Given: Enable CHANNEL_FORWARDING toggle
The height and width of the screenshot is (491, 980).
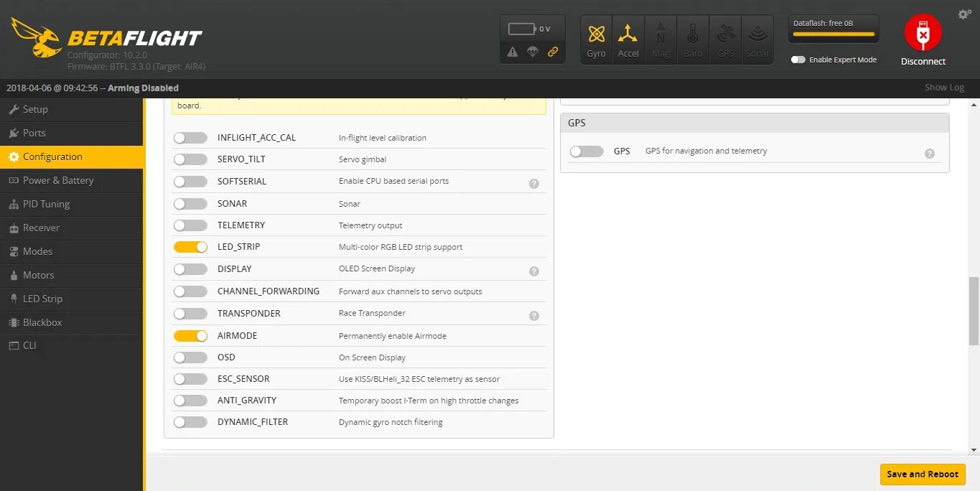Looking at the screenshot, I should point(190,291).
